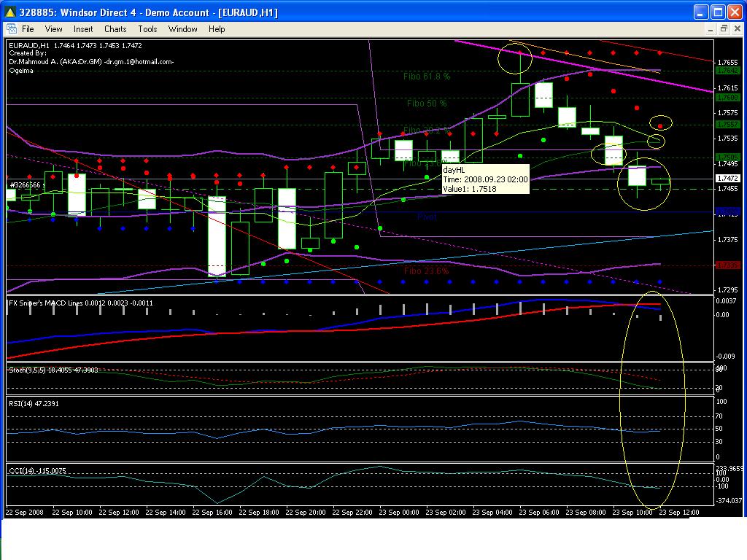Screen dimensions: 747x560
Task: Click the 'RSI(14) 47.2391' indicator label
Action: click(x=34, y=404)
